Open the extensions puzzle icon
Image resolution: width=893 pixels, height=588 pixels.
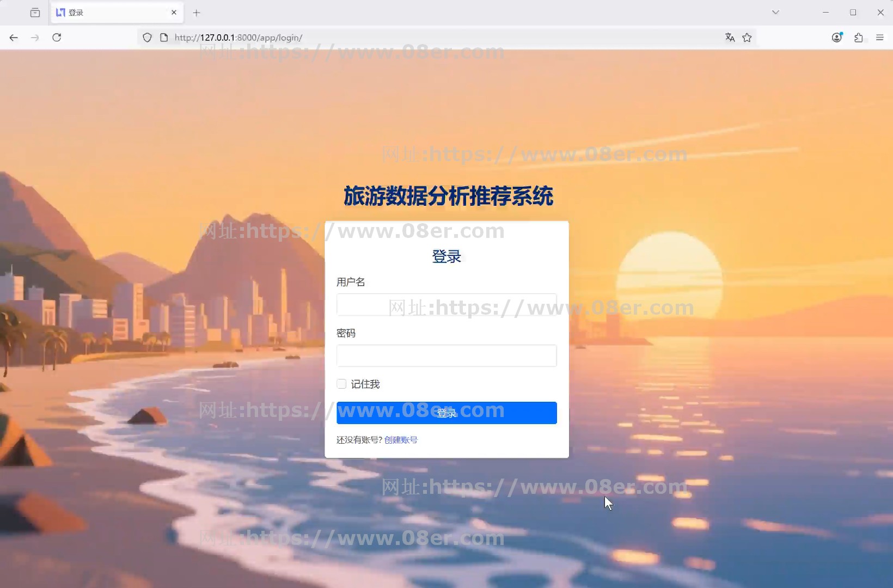click(x=859, y=38)
